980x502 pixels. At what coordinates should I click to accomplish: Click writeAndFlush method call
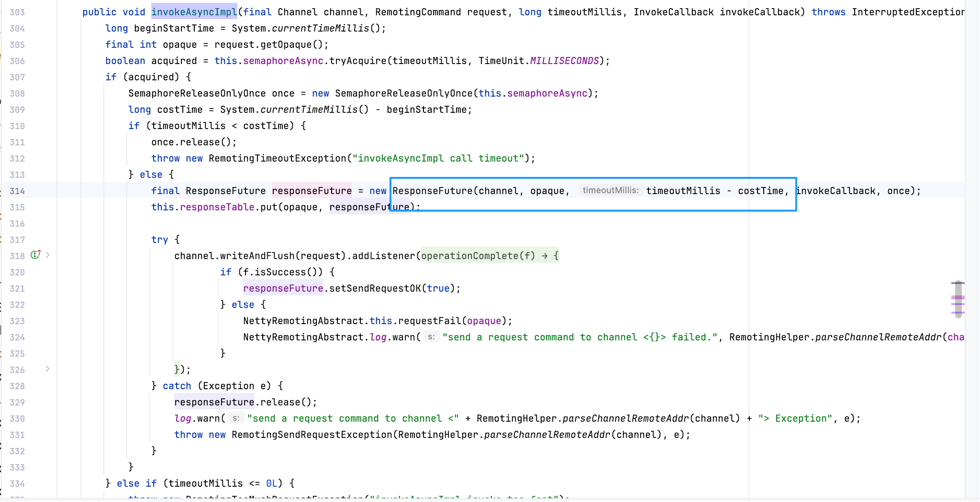click(257, 256)
